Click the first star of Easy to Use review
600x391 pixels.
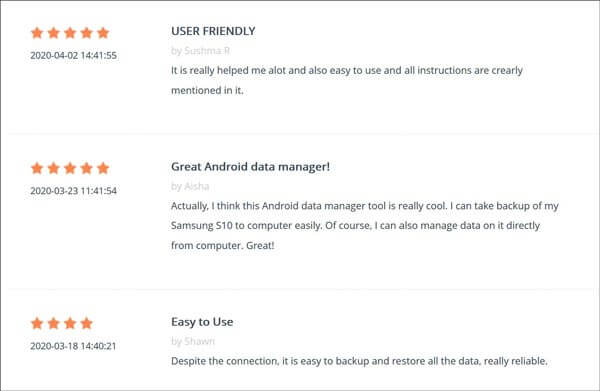(x=37, y=323)
